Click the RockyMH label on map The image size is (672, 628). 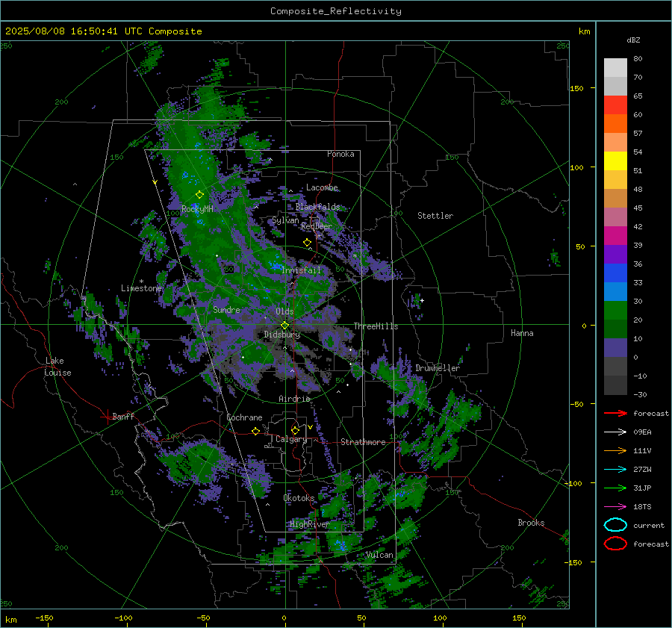197,209
